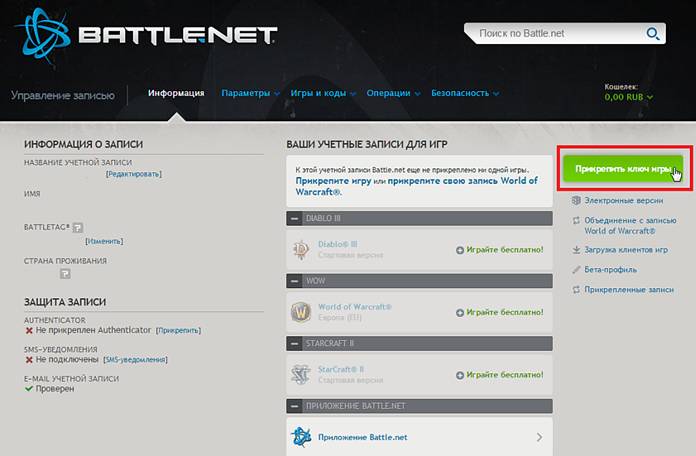696x456 pixels.
Task: Click the Прикрепите игру link
Action: [x=333, y=181]
